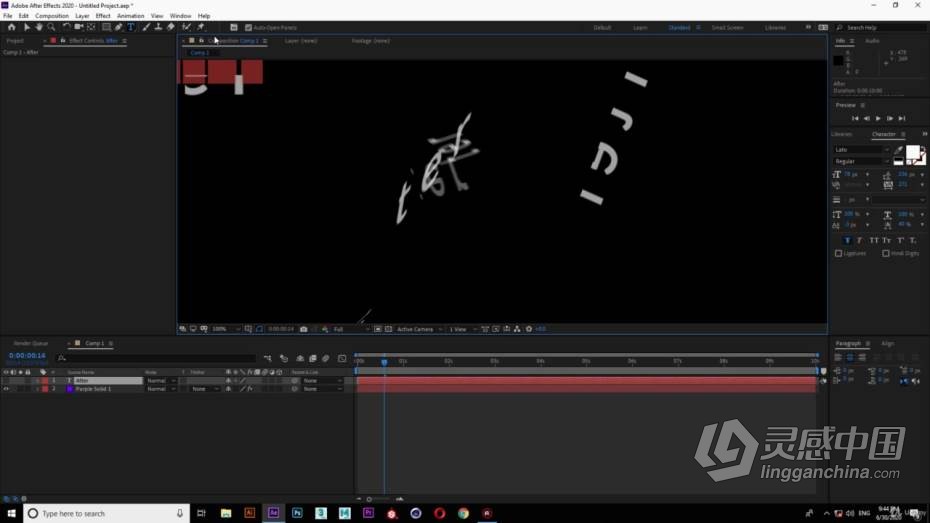Select the Pen tool

[119, 27]
